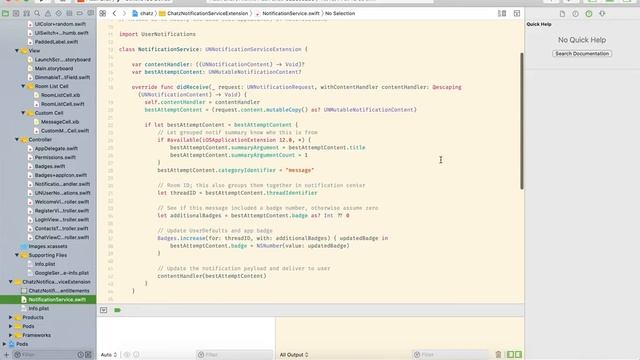This screenshot has height=360, width=640.
Task: Toggle breakpoint activation in debug bar
Action: (x=118, y=310)
